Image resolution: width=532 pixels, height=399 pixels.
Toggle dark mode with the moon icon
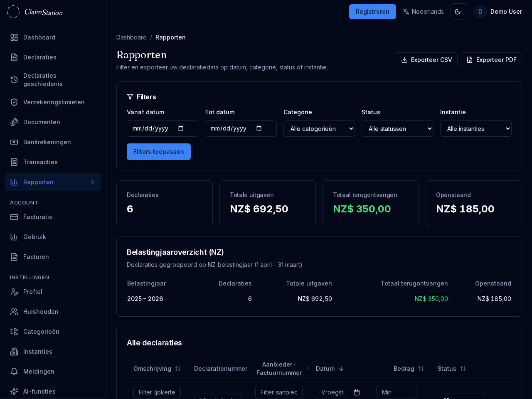pos(458,12)
